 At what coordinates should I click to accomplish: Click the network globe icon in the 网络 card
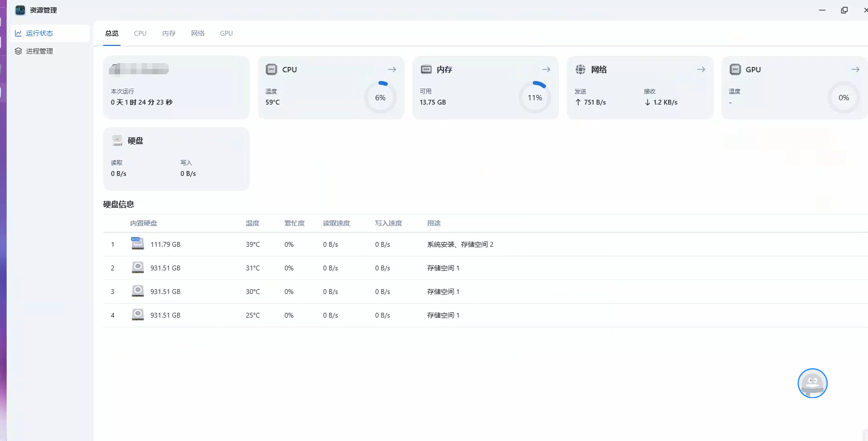pyautogui.click(x=581, y=69)
